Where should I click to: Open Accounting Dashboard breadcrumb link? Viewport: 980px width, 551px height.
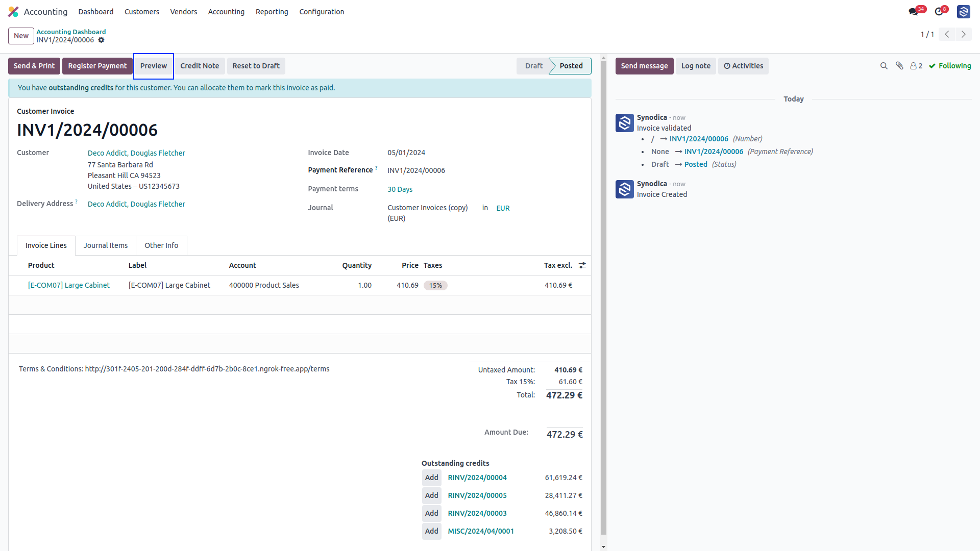click(71, 32)
